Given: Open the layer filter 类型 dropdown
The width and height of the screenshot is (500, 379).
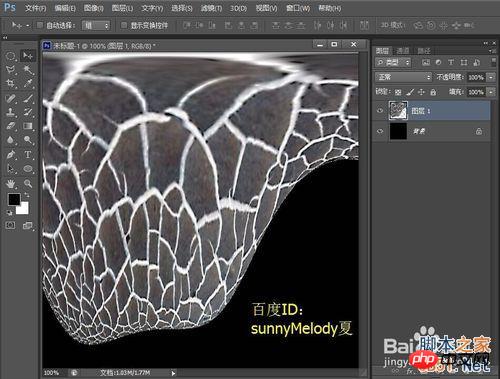Looking at the screenshot, I should pyautogui.click(x=393, y=62).
